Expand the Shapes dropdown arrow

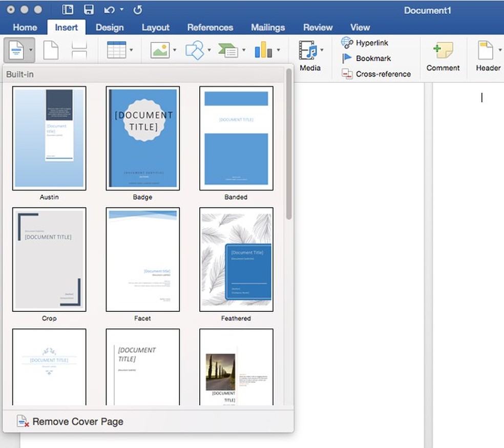coord(209,50)
